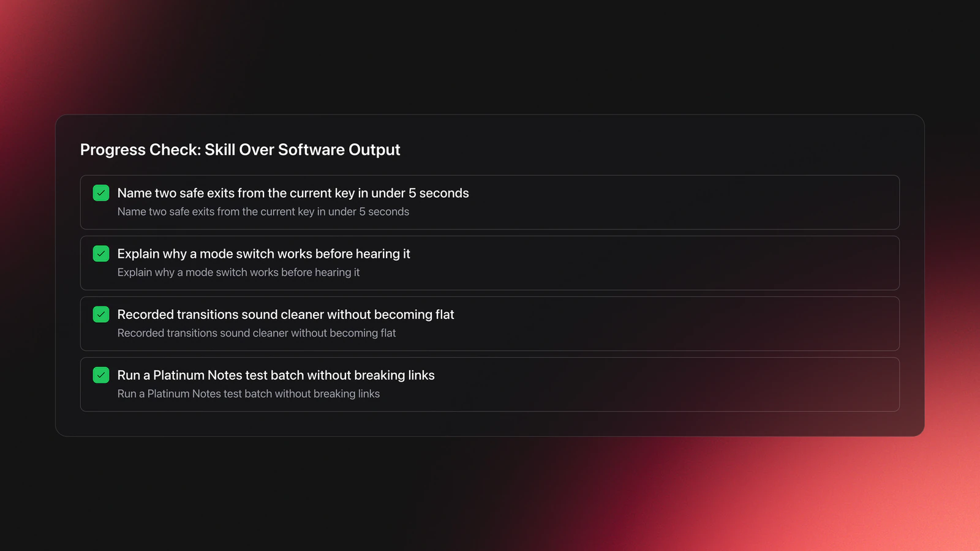This screenshot has width=980, height=551.
Task: Toggle the 'Explain why a mode switch' checkbox
Action: pos(101,253)
